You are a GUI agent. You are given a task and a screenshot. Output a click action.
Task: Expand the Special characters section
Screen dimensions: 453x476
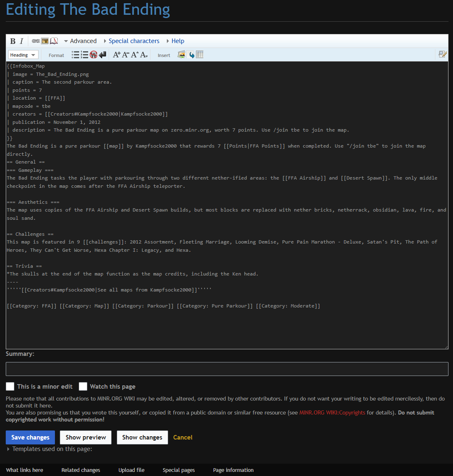(x=134, y=41)
